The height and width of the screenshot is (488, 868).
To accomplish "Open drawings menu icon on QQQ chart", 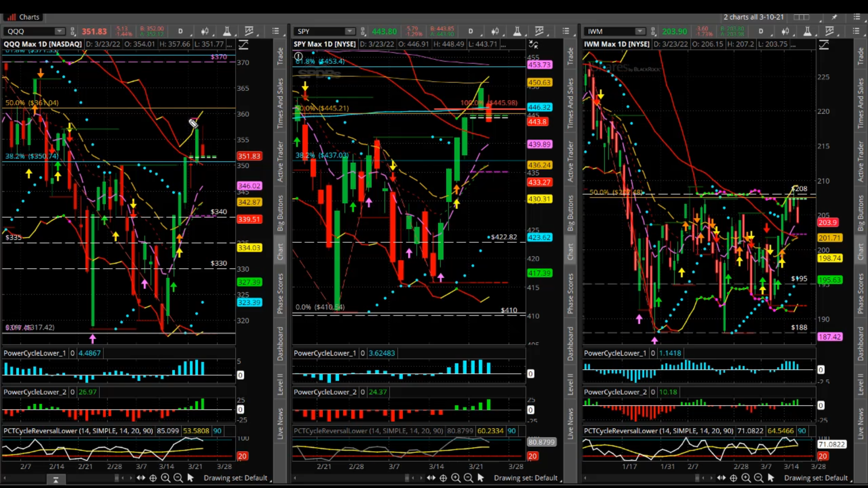I will 249,31.
